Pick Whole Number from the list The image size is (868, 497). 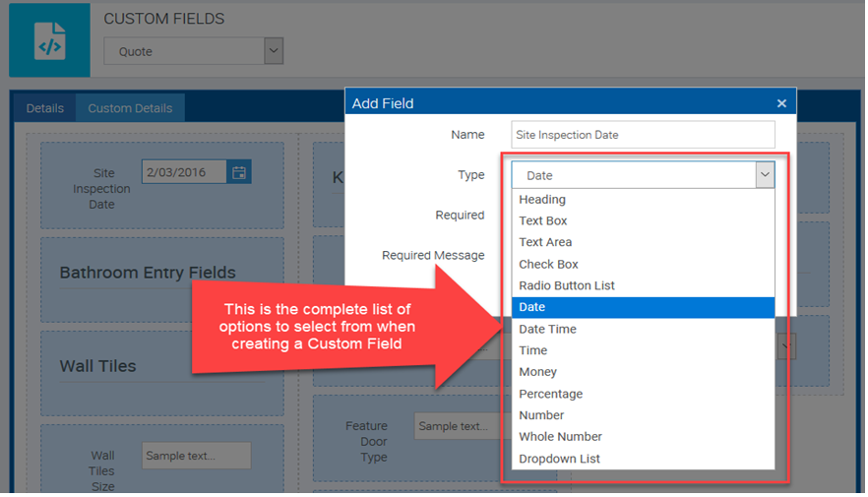pos(560,437)
